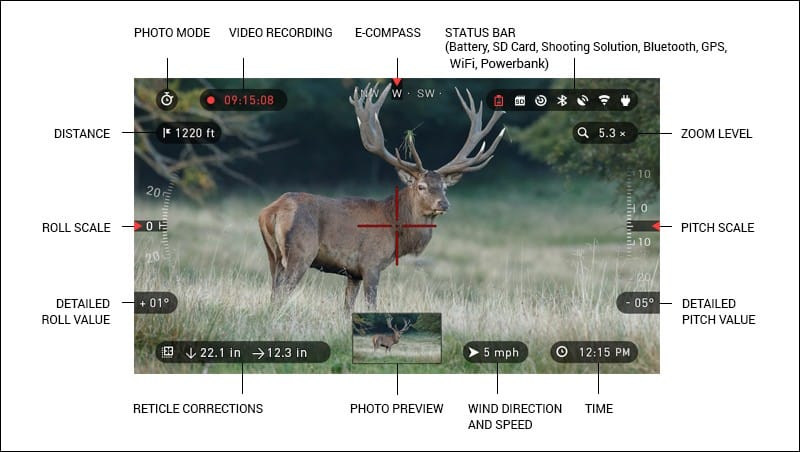Click the red video recording indicator

coord(211,100)
